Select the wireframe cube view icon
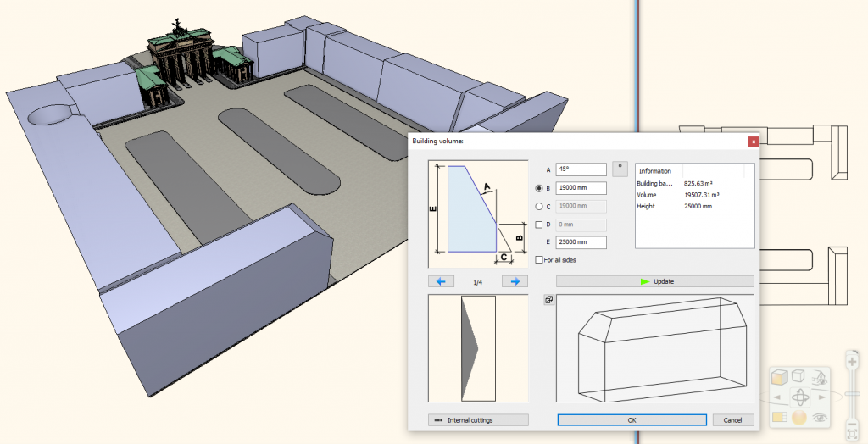 [x=798, y=376]
